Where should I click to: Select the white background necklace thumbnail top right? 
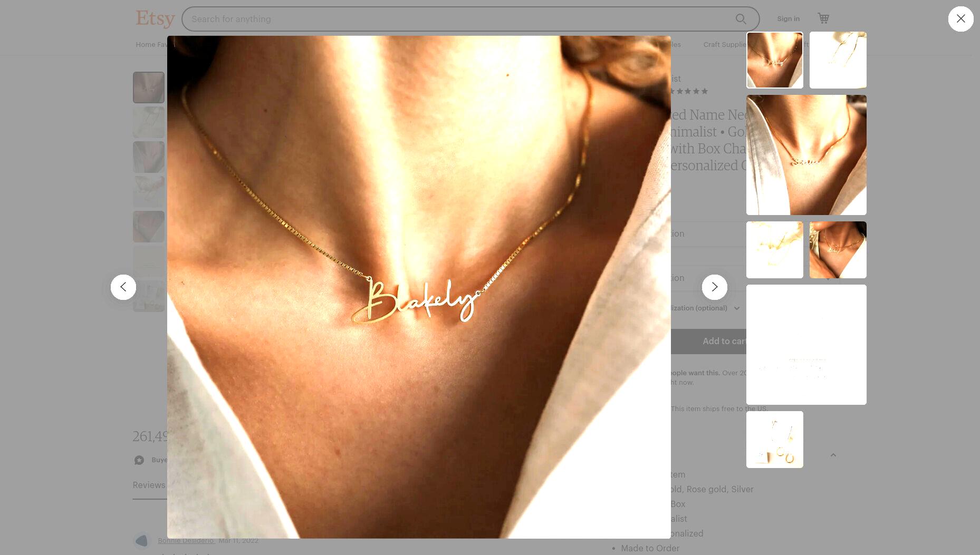[x=838, y=60]
